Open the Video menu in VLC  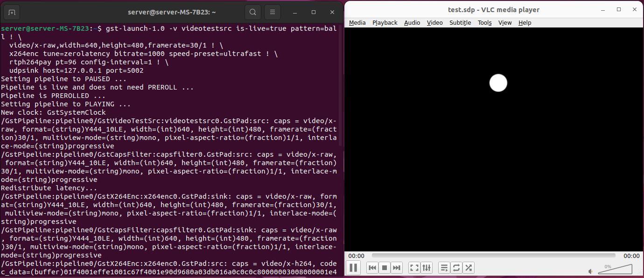click(x=435, y=22)
